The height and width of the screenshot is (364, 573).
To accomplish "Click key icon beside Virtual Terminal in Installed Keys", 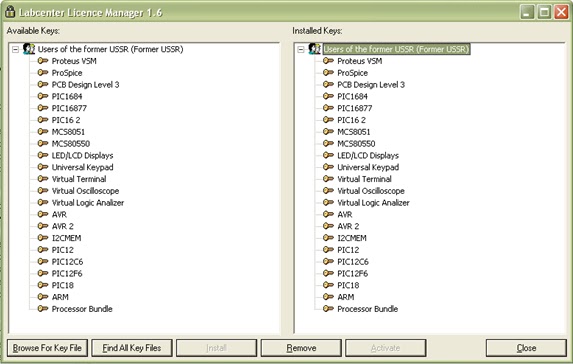I will 328,179.
